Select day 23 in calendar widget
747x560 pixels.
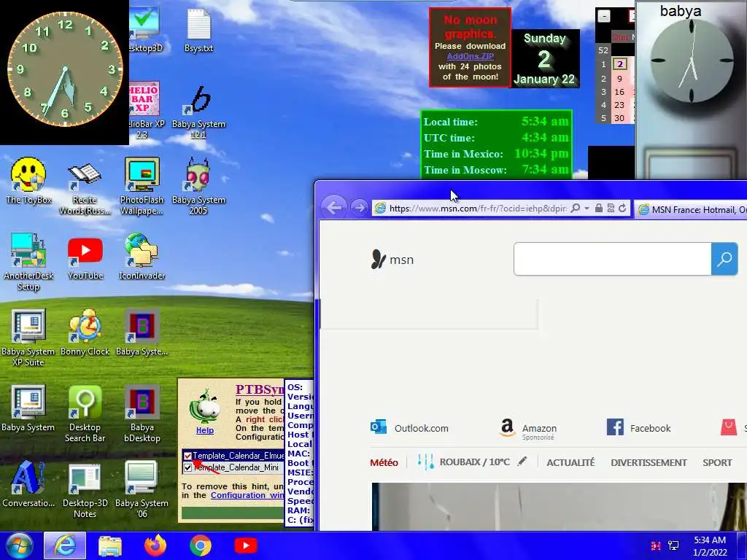pyautogui.click(x=619, y=105)
